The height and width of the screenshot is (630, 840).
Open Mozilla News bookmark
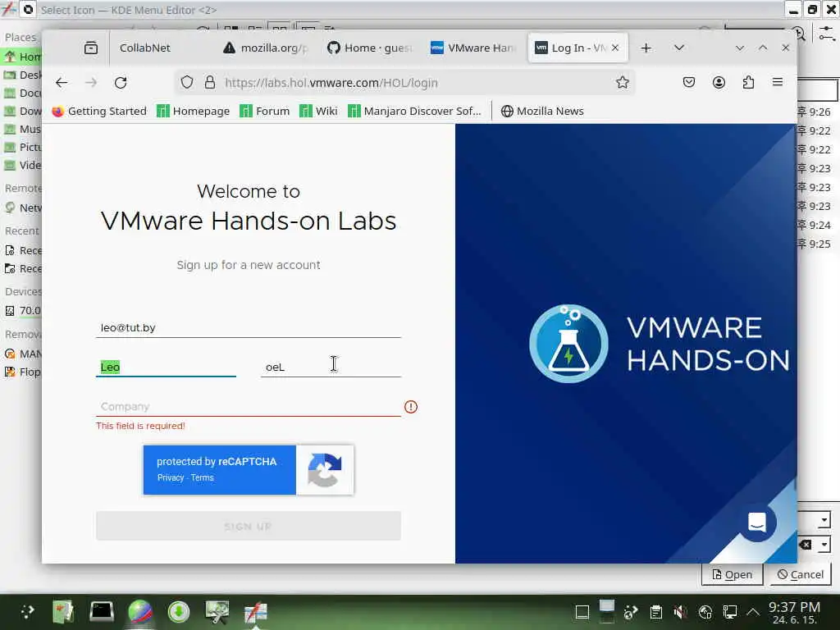[542, 111]
